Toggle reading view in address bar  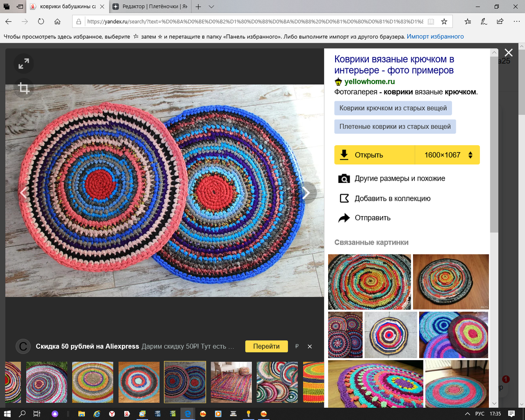point(431,21)
